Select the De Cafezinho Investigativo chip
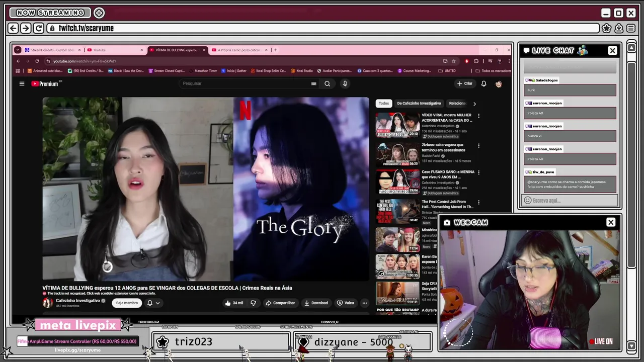The height and width of the screenshot is (362, 644). pyautogui.click(x=419, y=104)
